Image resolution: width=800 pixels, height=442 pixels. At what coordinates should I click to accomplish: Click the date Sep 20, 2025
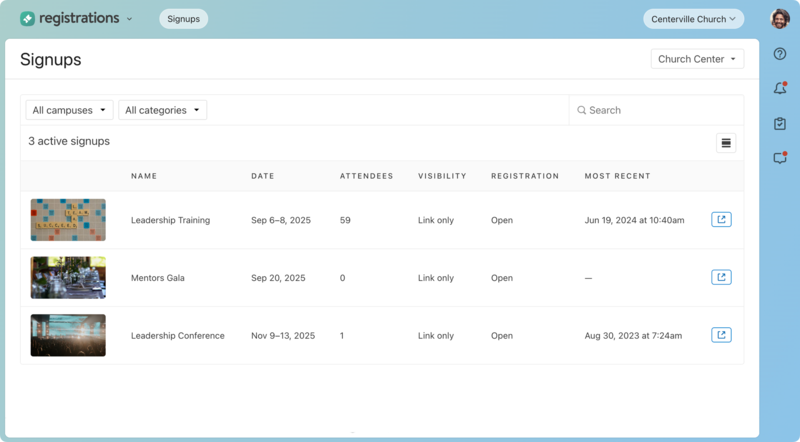pos(278,278)
